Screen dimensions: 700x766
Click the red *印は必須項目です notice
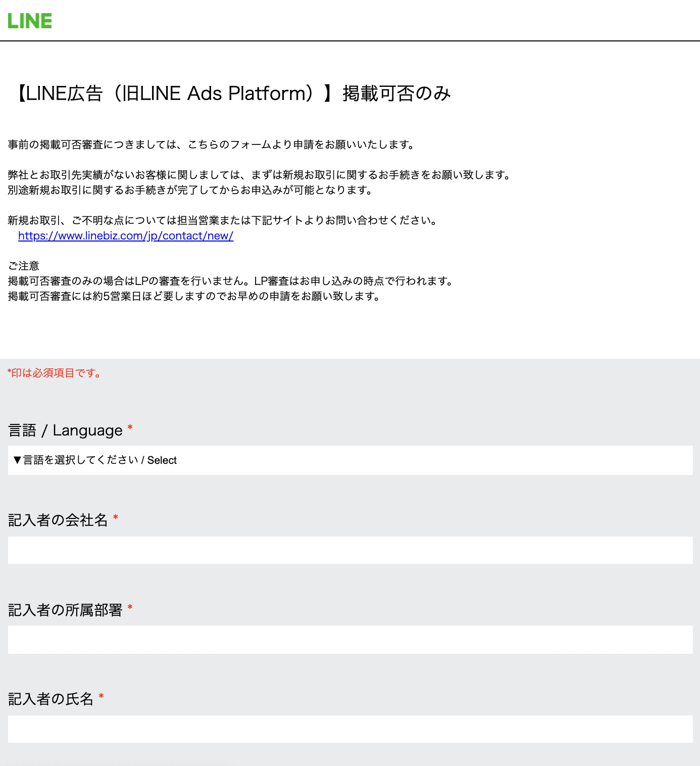click(54, 374)
